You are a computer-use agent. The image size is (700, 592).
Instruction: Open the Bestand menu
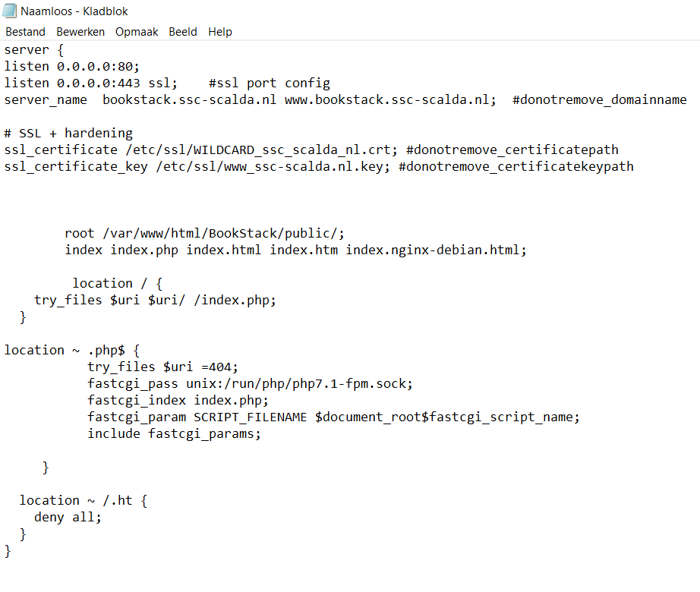(25, 32)
